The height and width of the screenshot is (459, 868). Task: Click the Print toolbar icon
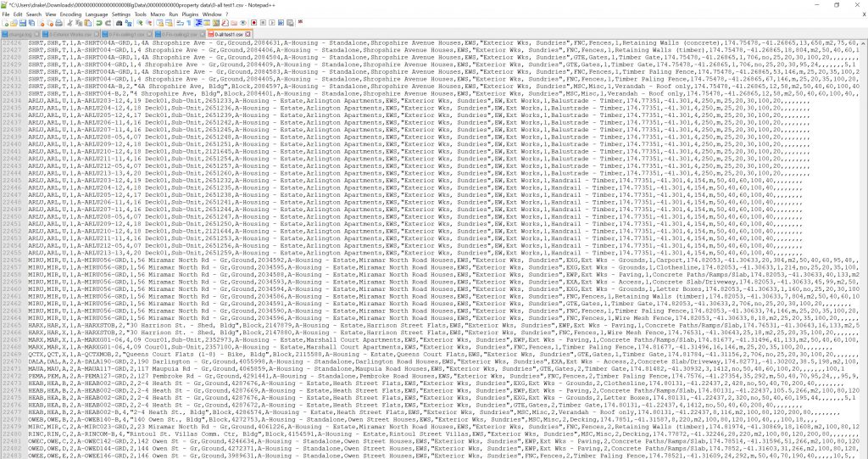(x=58, y=23)
